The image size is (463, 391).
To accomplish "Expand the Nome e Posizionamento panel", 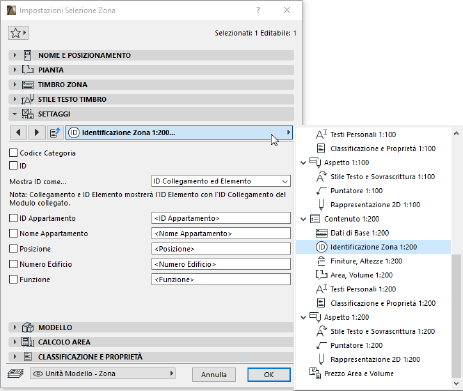I will pos(15,55).
